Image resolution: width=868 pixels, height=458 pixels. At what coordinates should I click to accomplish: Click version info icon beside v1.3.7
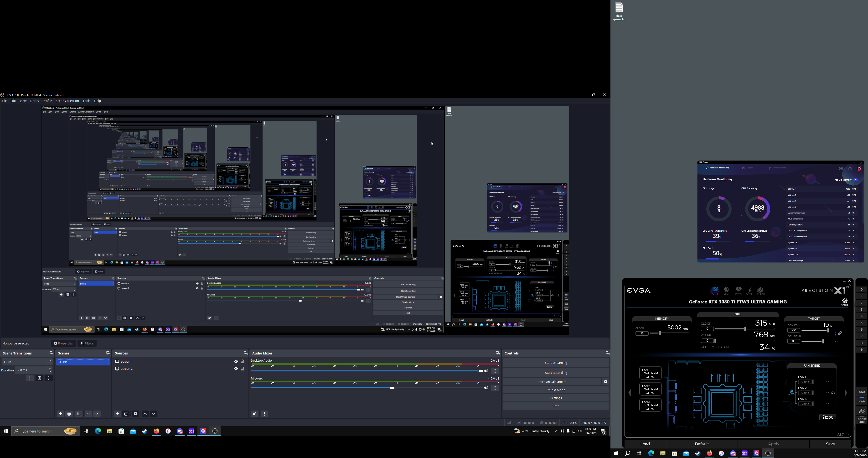tap(847, 434)
